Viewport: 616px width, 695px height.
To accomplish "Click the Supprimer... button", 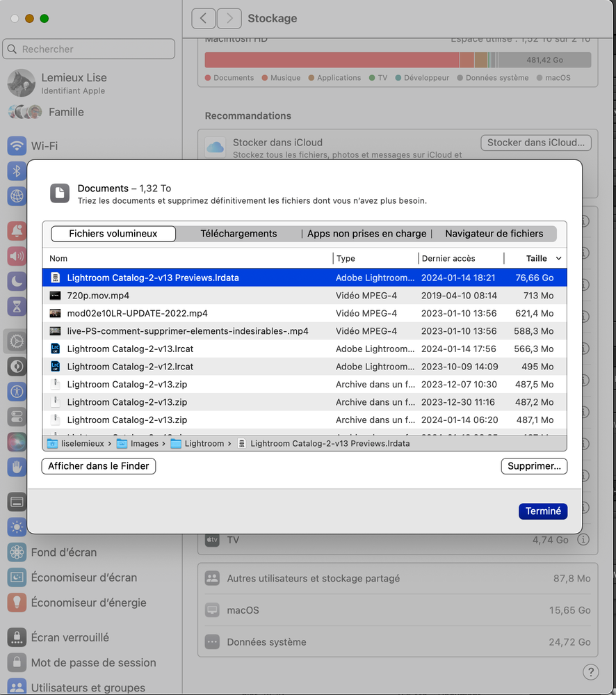I will [534, 466].
